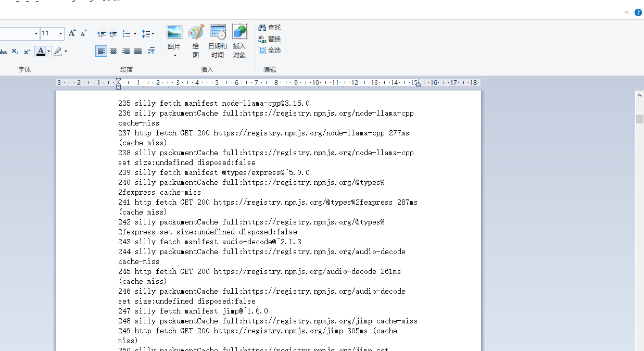This screenshot has height=351, width=644.
Task: Align text to the right
Action: (x=125, y=51)
